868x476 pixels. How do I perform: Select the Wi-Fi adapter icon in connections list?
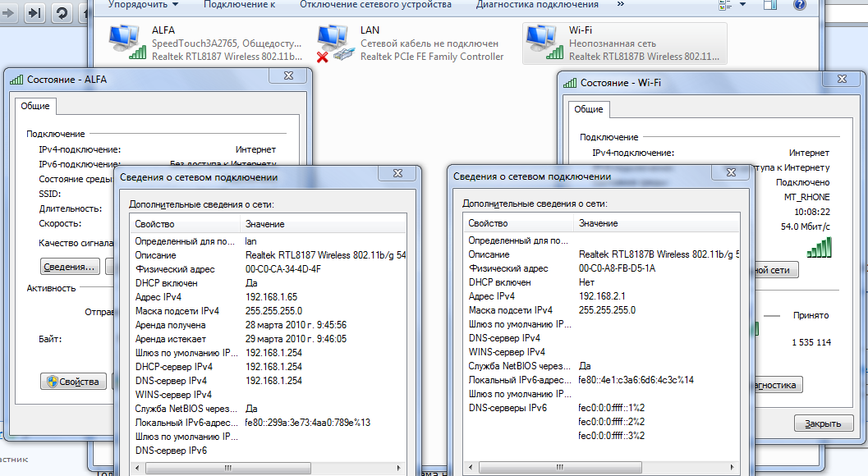click(544, 42)
